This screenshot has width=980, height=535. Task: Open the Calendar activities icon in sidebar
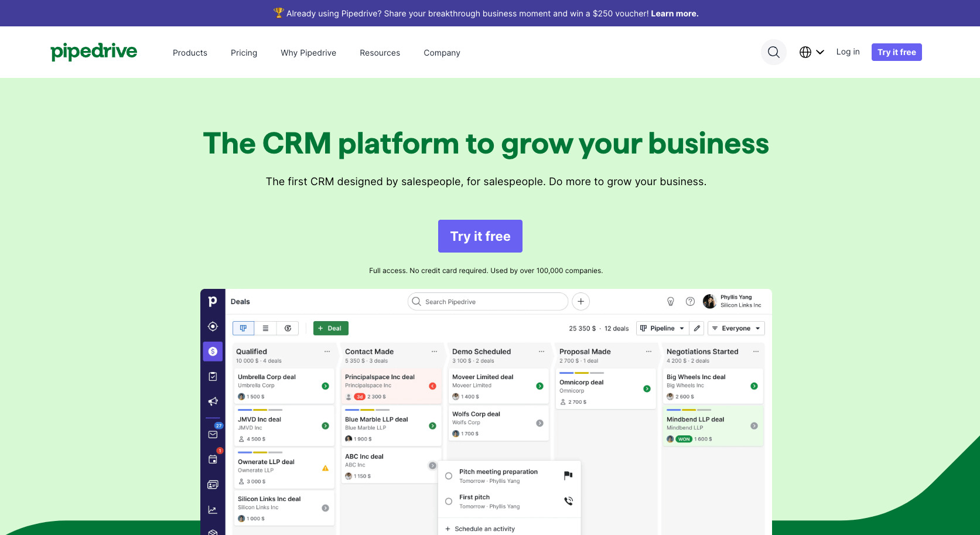pyautogui.click(x=213, y=459)
